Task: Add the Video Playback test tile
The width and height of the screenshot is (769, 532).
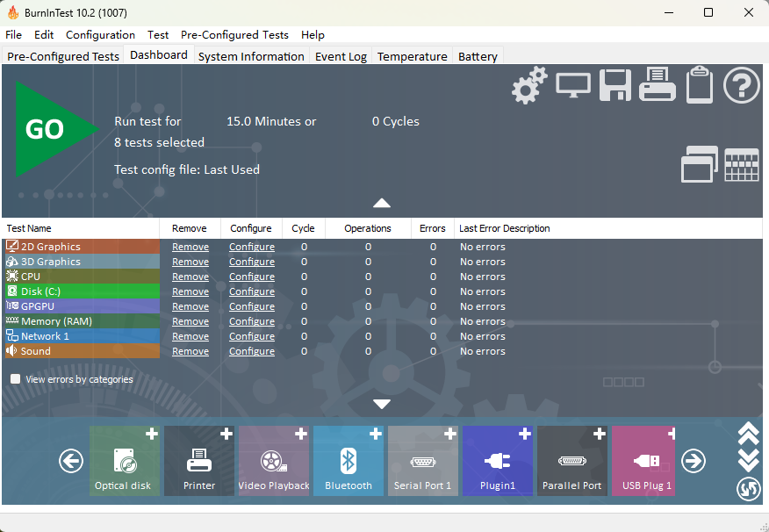Action: click(274, 461)
